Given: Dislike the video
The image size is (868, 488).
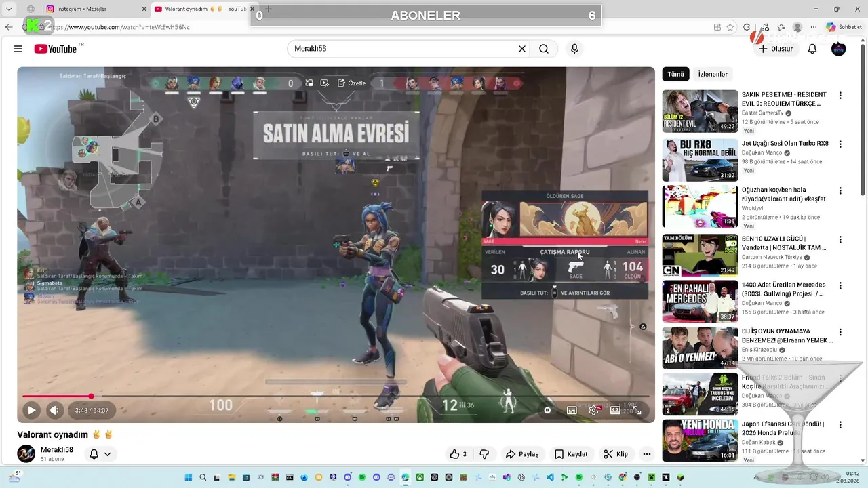Looking at the screenshot, I should click(x=484, y=454).
